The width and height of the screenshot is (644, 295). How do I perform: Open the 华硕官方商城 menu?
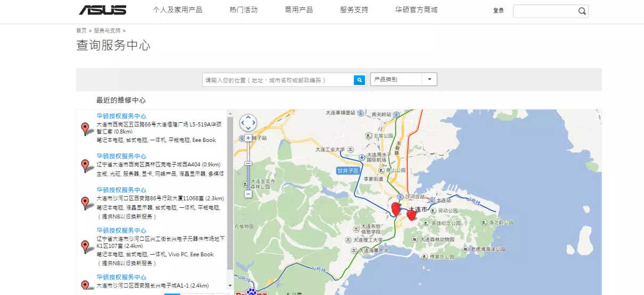[x=416, y=10]
